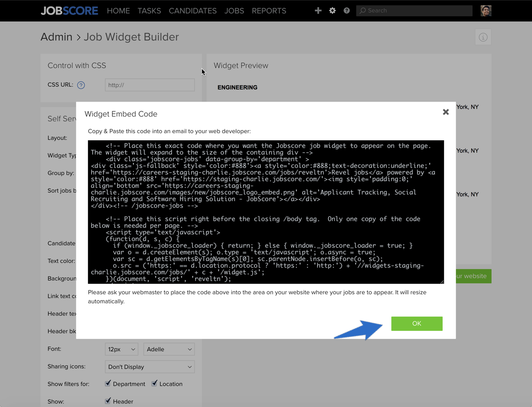The height and width of the screenshot is (407, 532).
Task: Open the help question mark icon in navbar
Action: tap(346, 10)
